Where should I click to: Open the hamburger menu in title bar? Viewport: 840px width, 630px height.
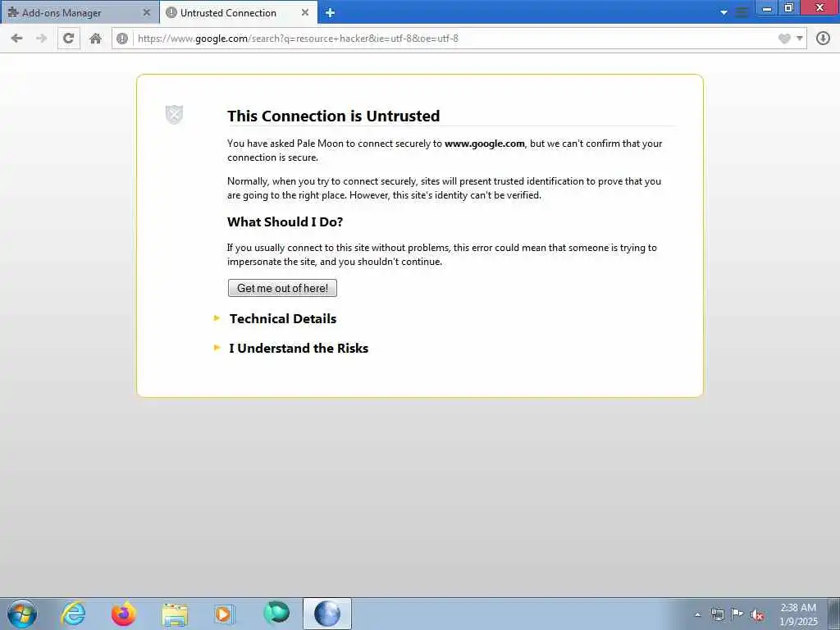[742, 13]
